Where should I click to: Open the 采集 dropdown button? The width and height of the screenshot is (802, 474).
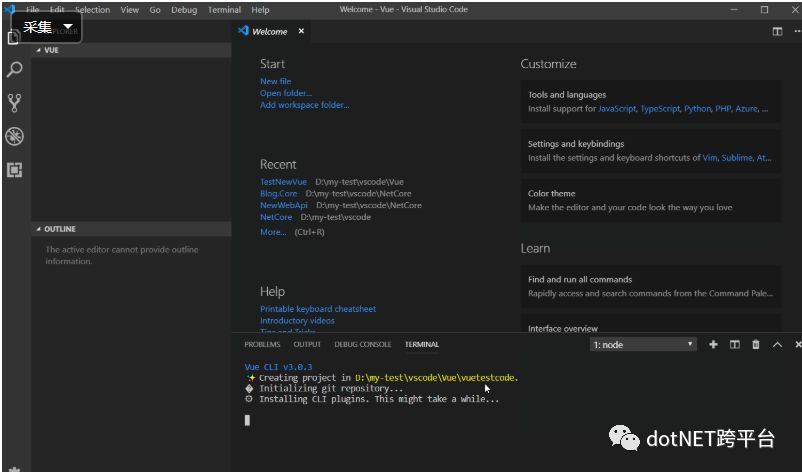click(47, 27)
